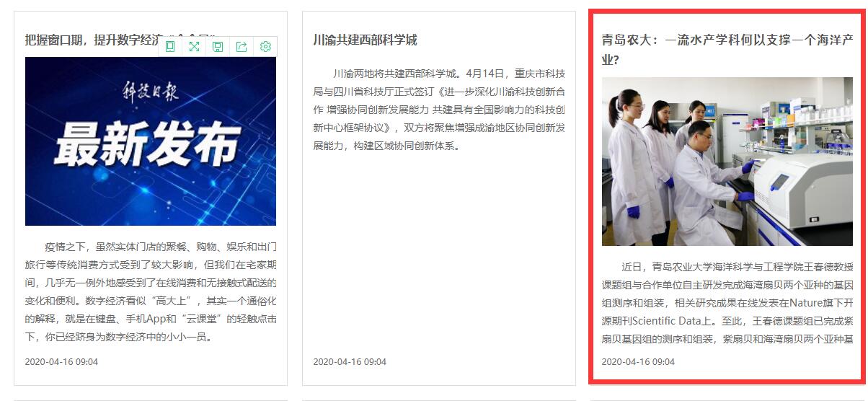Click the lab researchers photo
This screenshot has width=868, height=401.
[727, 162]
